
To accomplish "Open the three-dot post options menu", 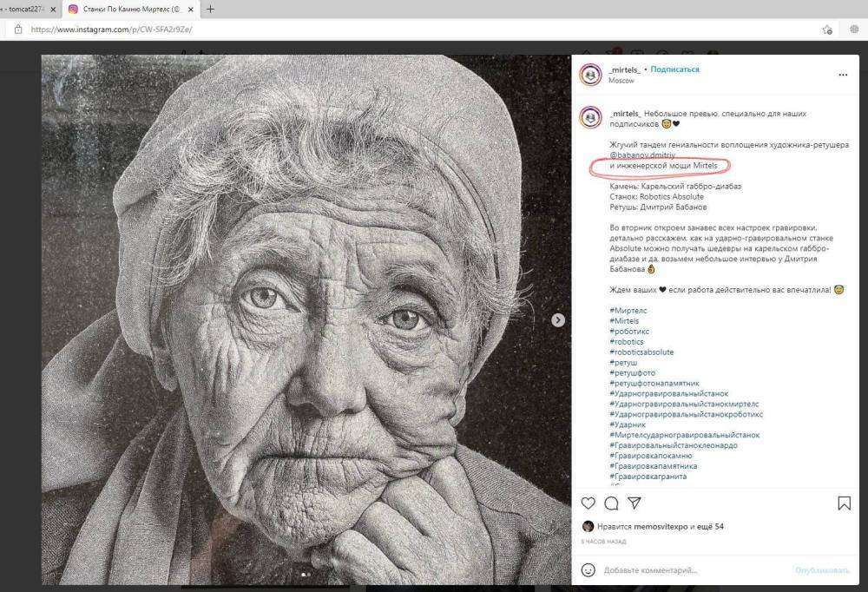I will (x=842, y=76).
